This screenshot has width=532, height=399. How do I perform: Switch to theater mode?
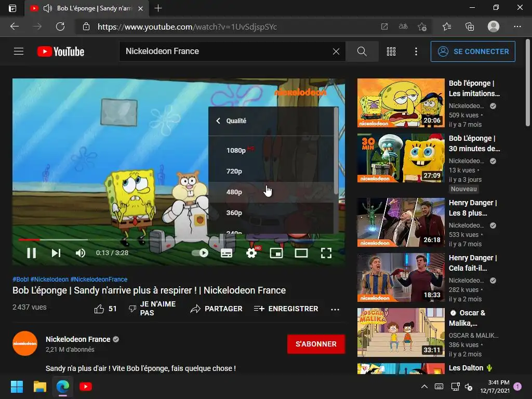click(x=301, y=253)
